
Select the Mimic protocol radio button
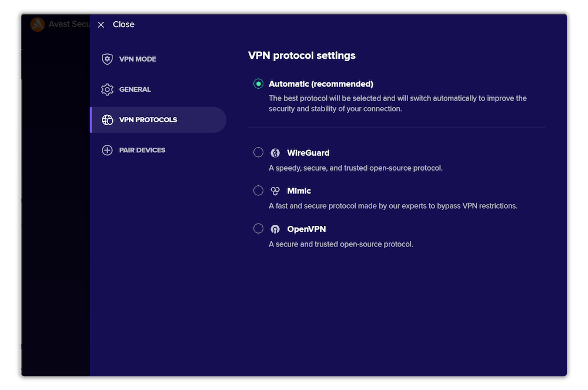click(258, 190)
